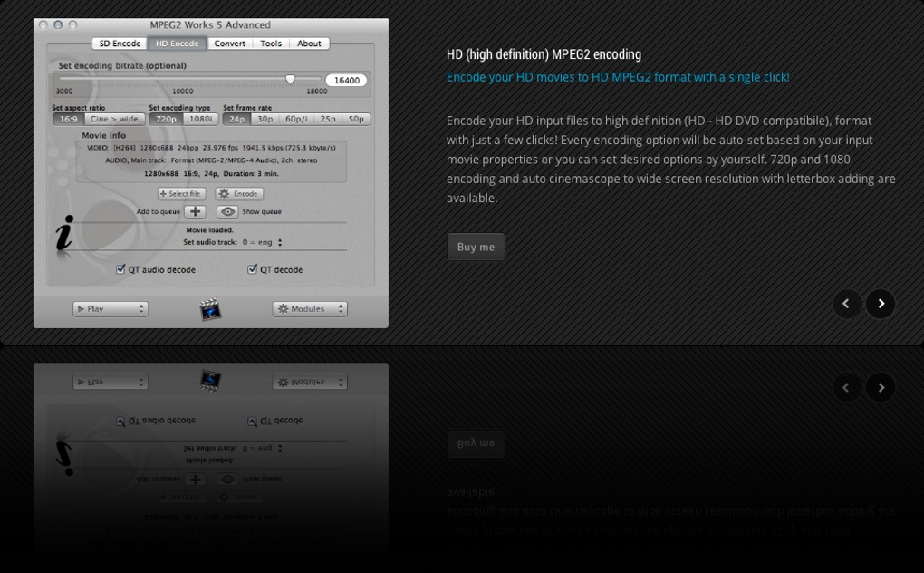Select 16:9 aspect ratio
The height and width of the screenshot is (573, 924).
68,119
